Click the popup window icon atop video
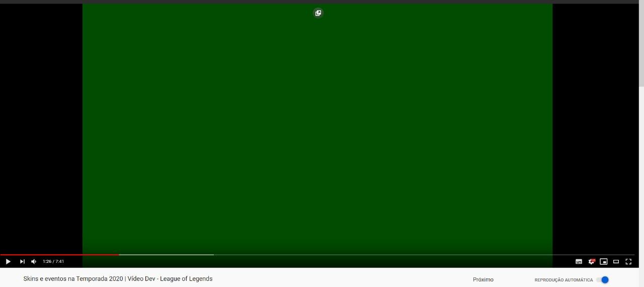644x287 pixels. pyautogui.click(x=318, y=13)
